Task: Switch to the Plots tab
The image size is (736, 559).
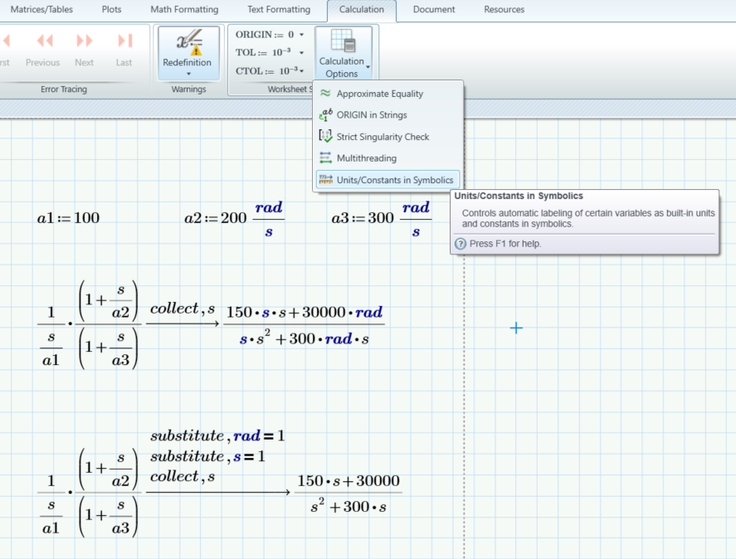Action: pos(111,10)
